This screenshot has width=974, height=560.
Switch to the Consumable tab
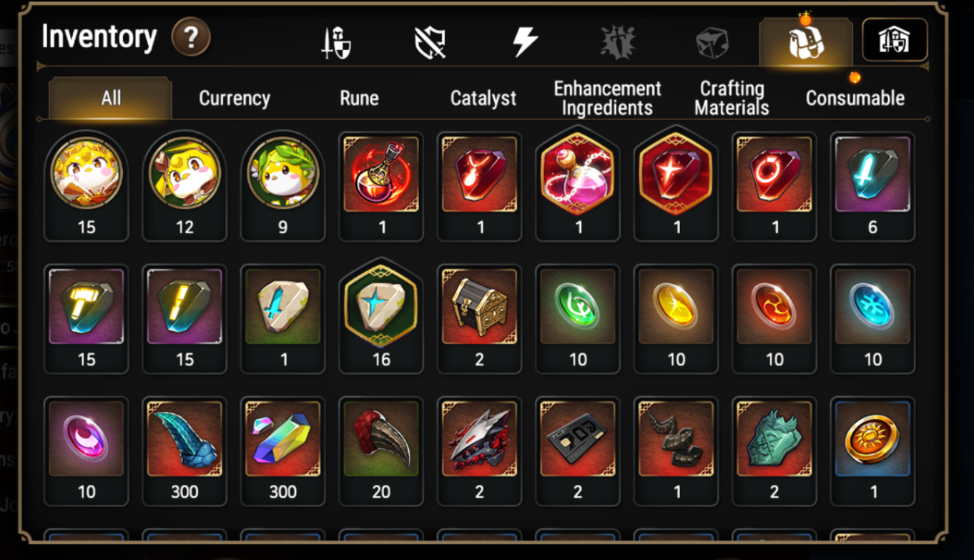tap(855, 98)
